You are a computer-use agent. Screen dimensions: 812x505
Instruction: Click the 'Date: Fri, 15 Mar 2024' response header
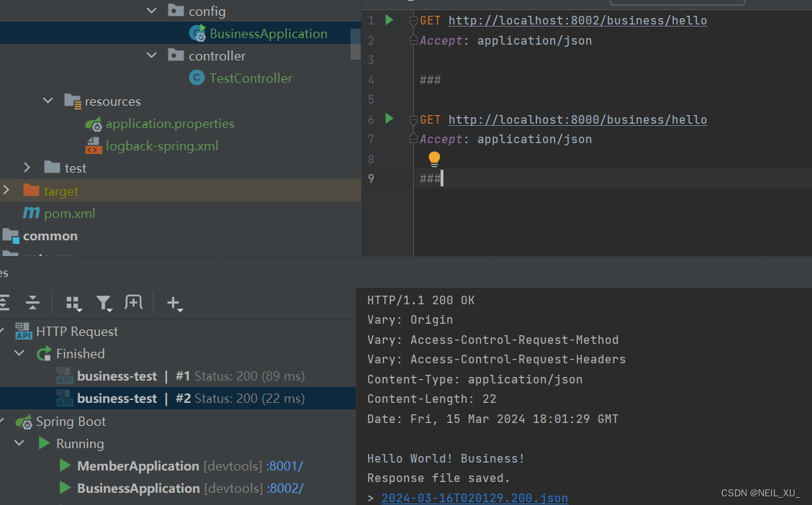click(x=492, y=419)
